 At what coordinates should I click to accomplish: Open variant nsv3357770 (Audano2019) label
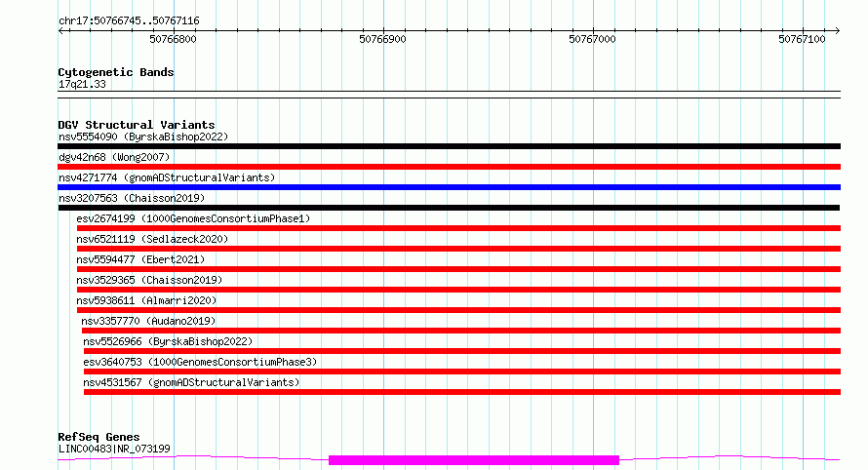[148, 321]
